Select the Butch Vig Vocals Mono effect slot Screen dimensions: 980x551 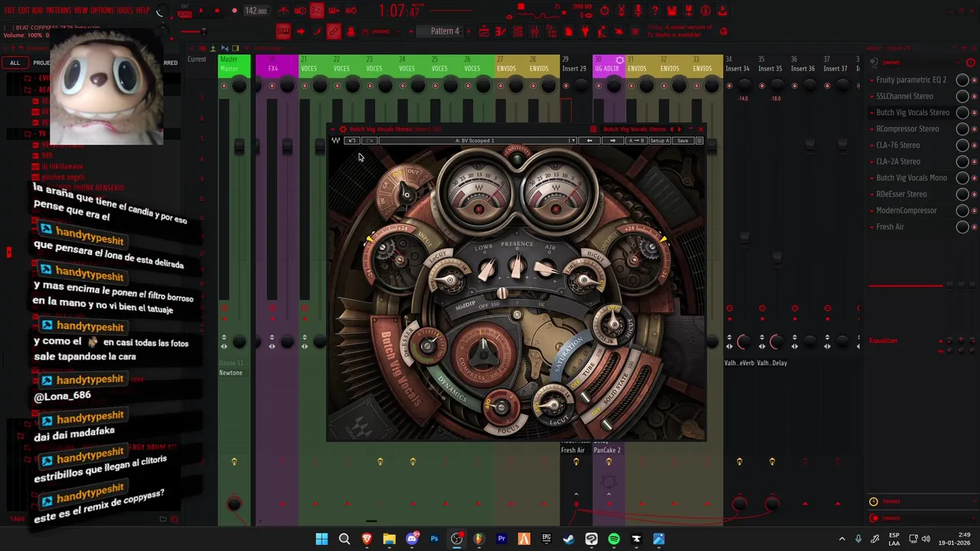[x=911, y=178]
